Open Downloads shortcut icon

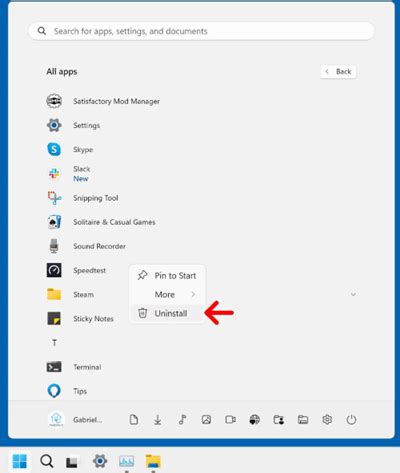point(158,420)
